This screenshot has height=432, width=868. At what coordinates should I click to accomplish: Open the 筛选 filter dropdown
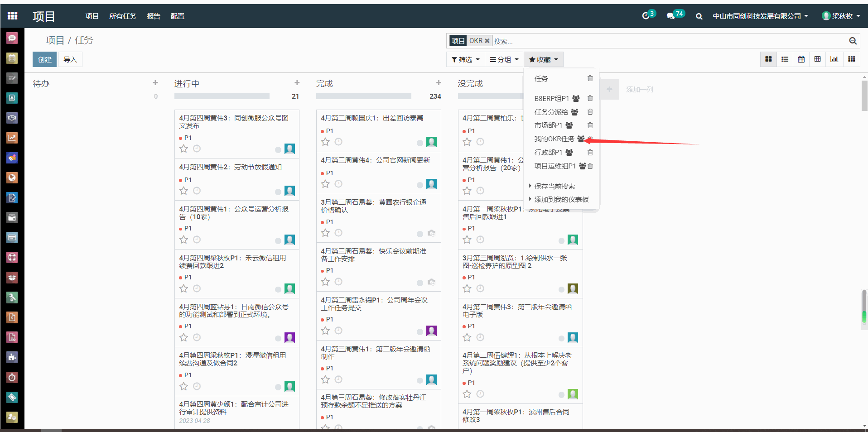465,59
